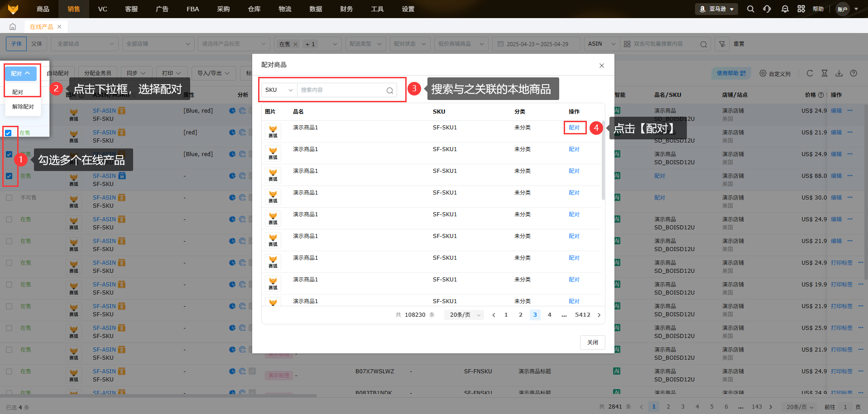Check the checkbox for the 不可售 product row
Viewport: 868px width, 414px height.
pyautogui.click(x=9, y=197)
